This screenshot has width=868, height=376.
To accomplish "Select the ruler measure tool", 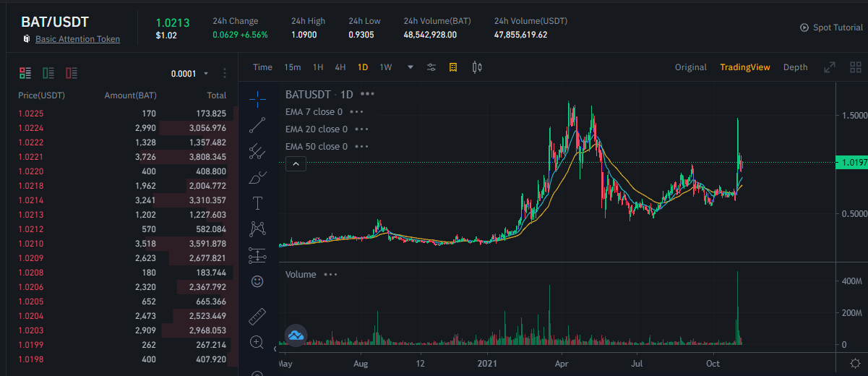I will (x=257, y=316).
